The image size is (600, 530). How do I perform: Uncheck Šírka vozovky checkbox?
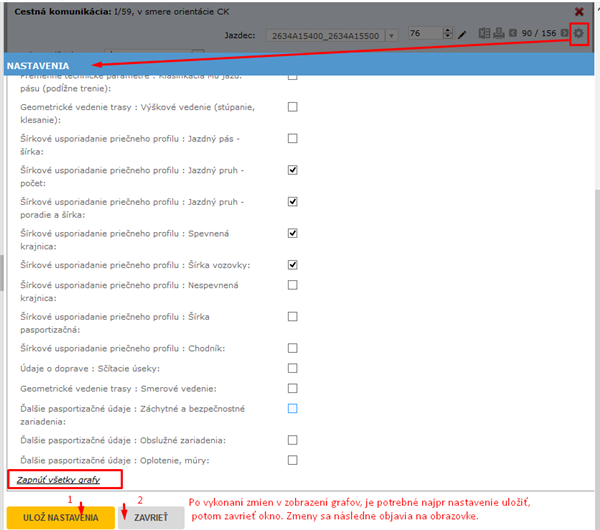click(293, 265)
